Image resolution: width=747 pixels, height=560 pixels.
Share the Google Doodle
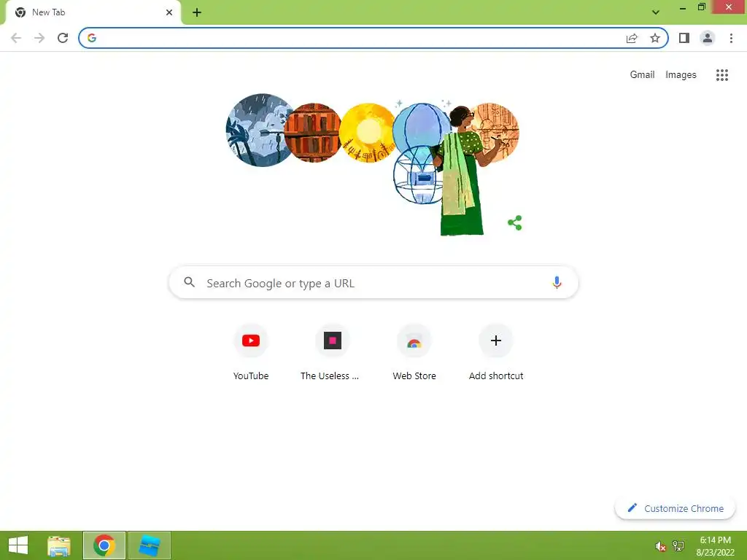click(x=515, y=222)
